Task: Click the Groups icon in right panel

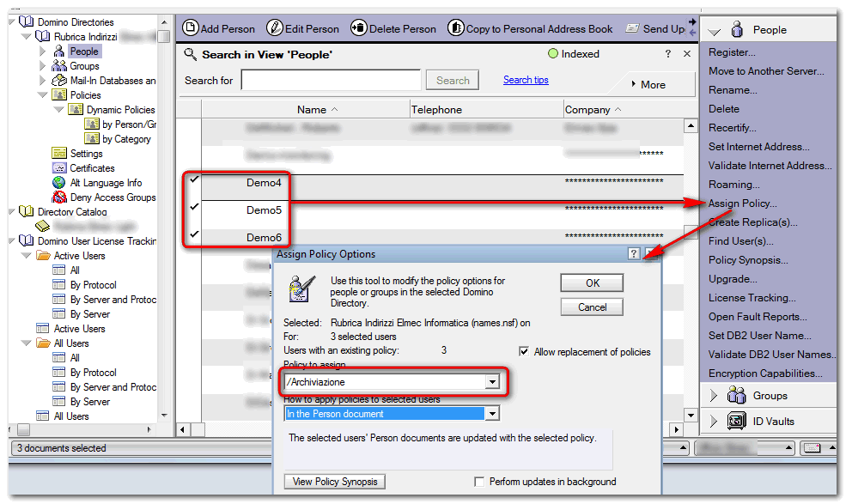Action: [736, 395]
